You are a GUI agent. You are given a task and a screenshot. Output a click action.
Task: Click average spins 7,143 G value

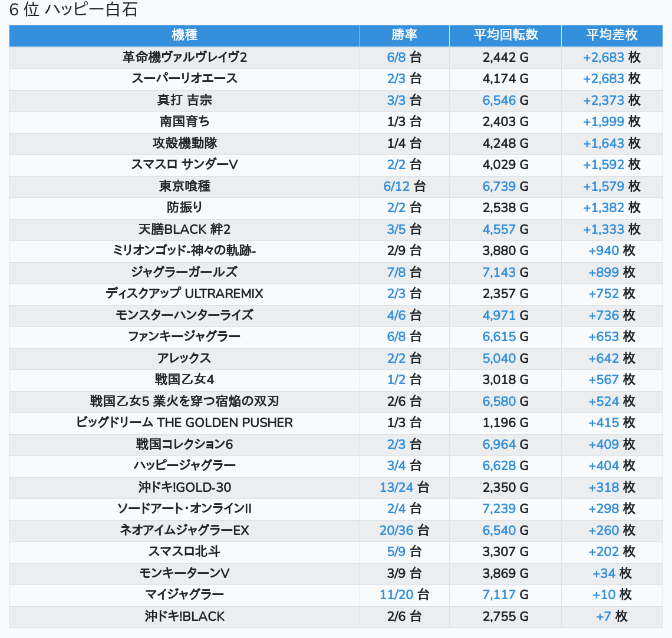pos(505,272)
